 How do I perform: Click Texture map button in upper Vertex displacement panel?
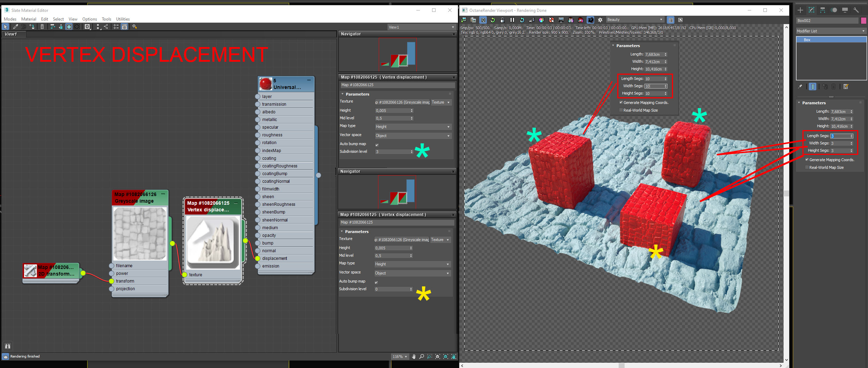click(402, 102)
